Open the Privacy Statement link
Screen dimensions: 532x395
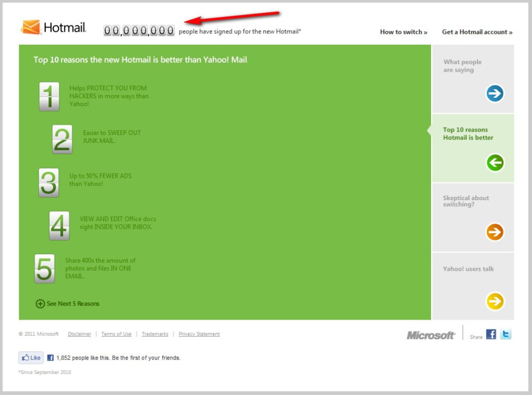pos(199,334)
